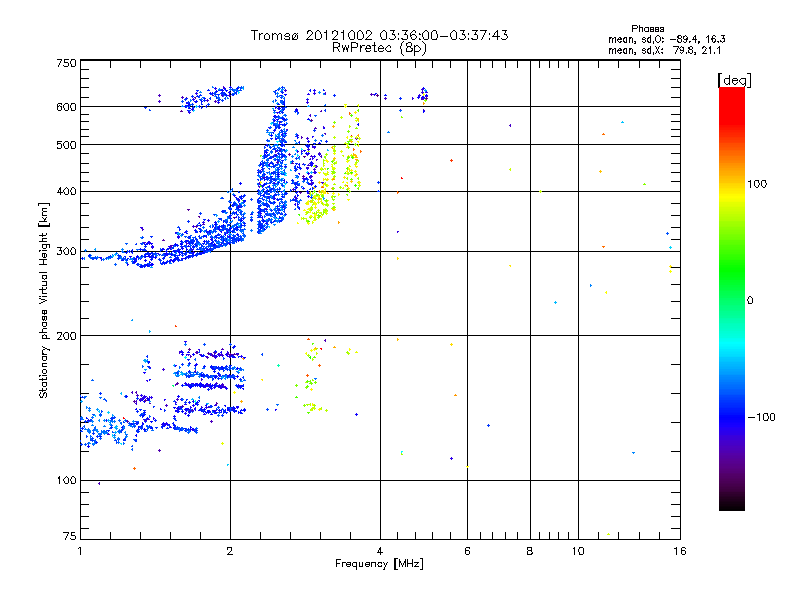
Task: Click the '[deg]' colorbar unit label
Action: click(x=734, y=80)
